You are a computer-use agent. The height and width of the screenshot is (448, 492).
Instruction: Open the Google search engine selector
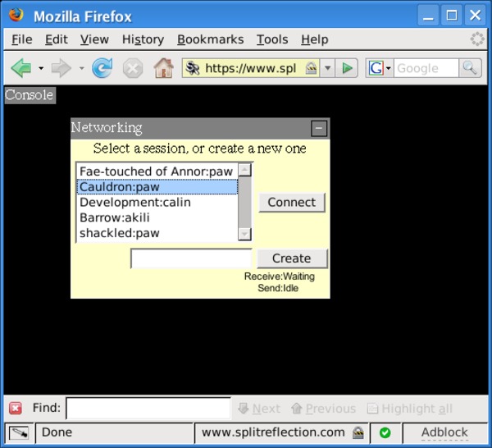click(380, 68)
